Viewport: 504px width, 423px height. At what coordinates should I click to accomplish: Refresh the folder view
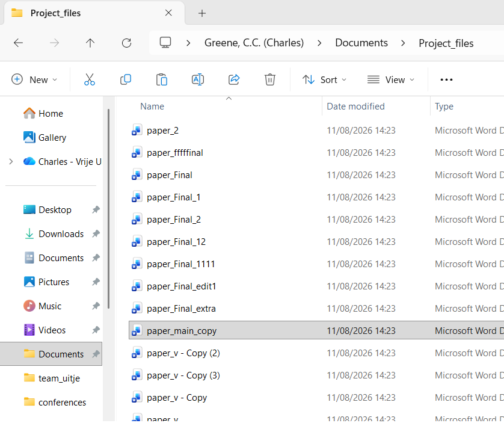126,43
